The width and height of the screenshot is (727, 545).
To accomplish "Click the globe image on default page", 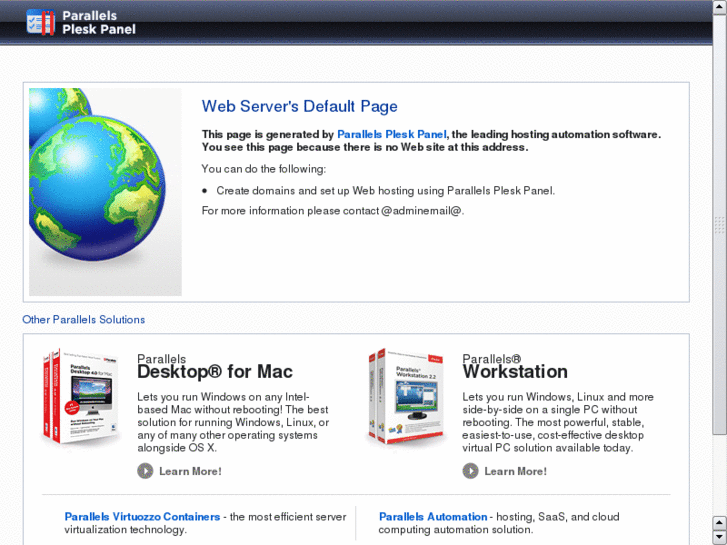I will [x=105, y=191].
